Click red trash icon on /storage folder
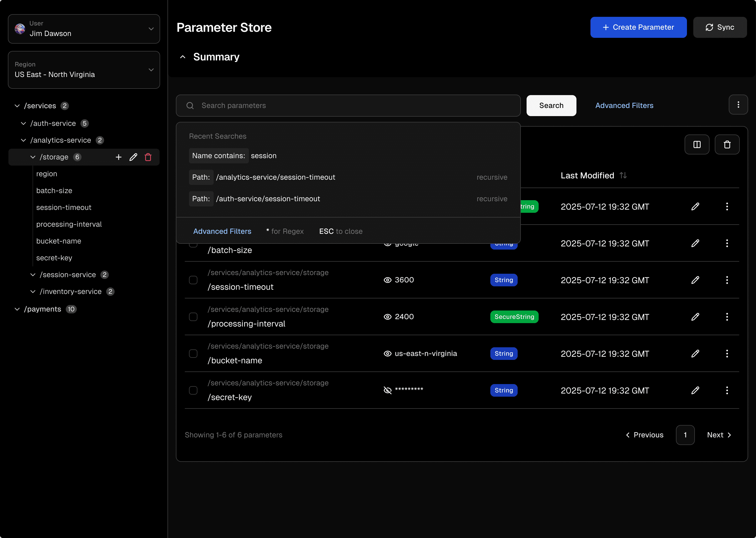The height and width of the screenshot is (538, 756). (x=148, y=157)
